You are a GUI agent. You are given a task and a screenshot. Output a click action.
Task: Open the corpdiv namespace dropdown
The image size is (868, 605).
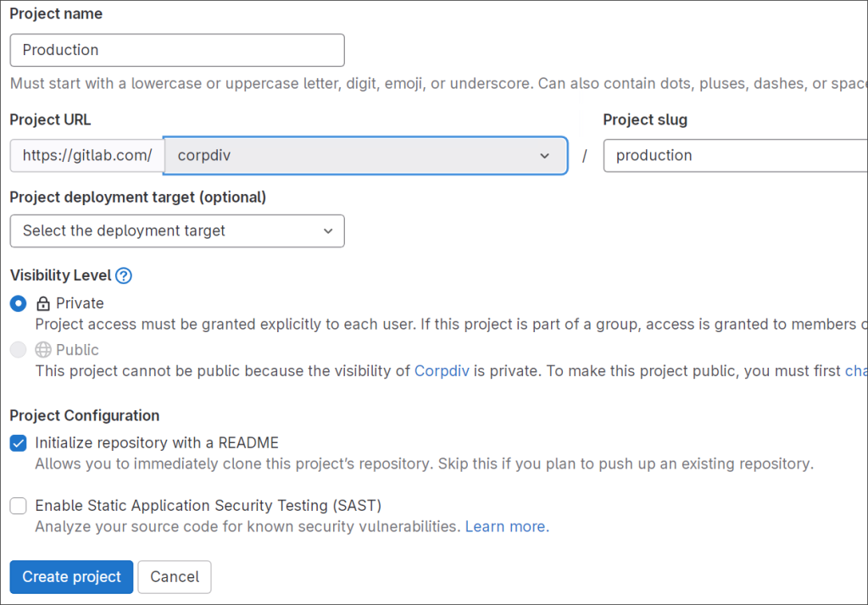click(x=364, y=156)
